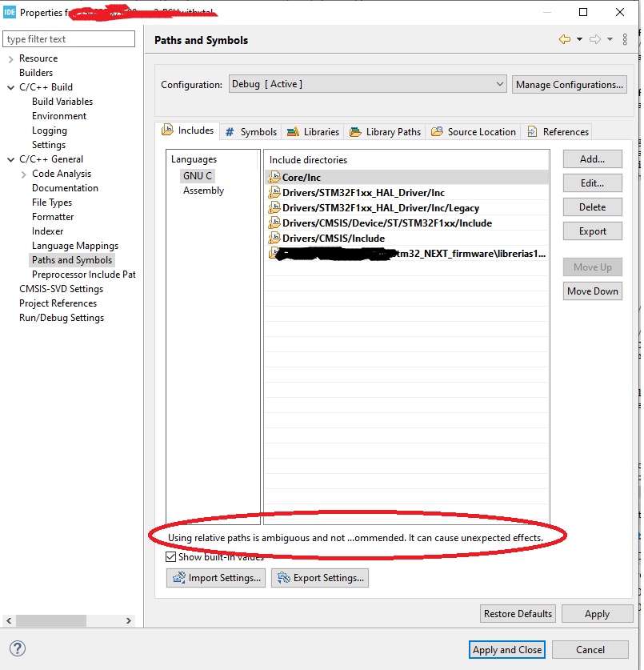This screenshot has height=670, width=644.
Task: Select GNU C in Languages list
Action: click(x=198, y=175)
